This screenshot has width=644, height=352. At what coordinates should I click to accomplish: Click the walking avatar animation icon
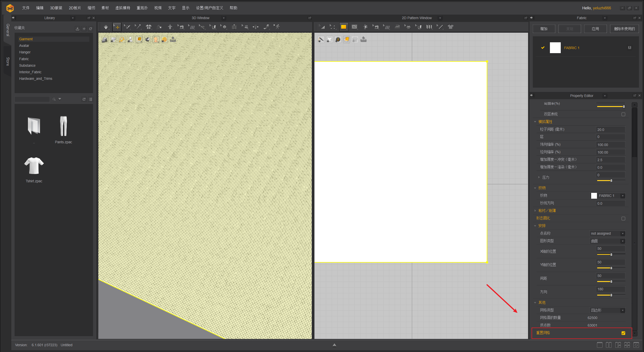click(x=277, y=27)
